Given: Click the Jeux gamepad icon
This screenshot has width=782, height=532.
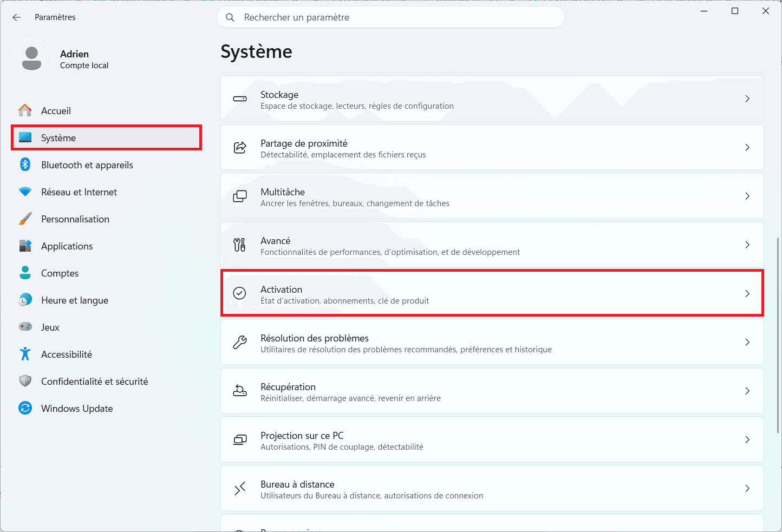Looking at the screenshot, I should [25, 327].
